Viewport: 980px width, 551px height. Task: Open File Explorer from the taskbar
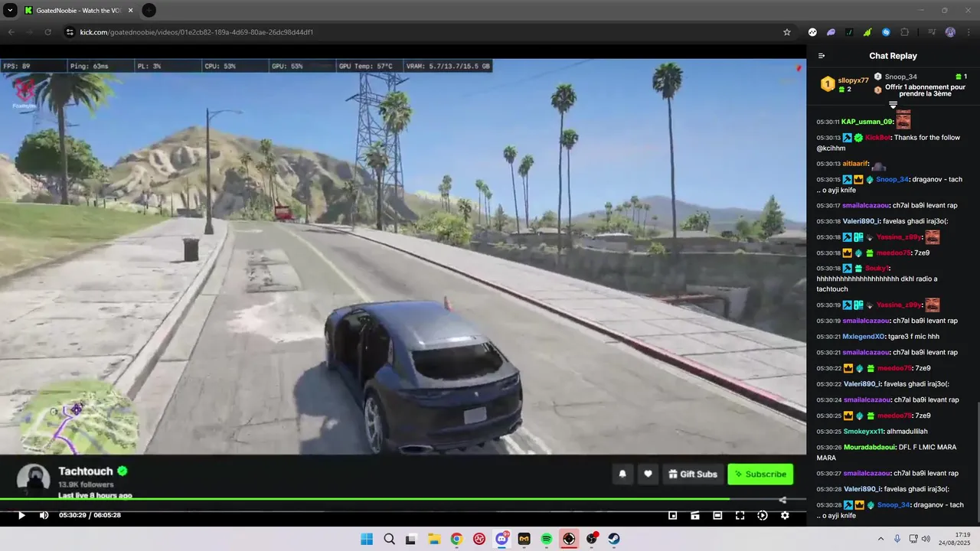(x=433, y=539)
